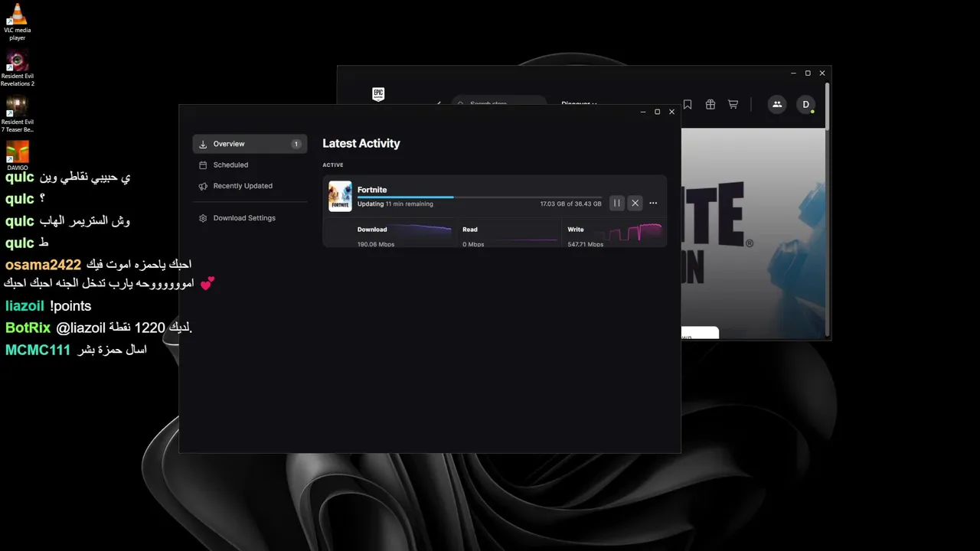Click the Latest Activity heading
980x551 pixels.
pyautogui.click(x=361, y=143)
